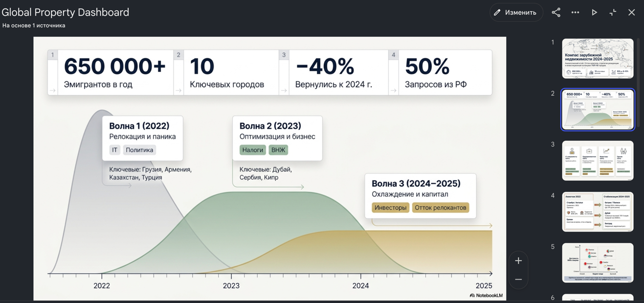The height and width of the screenshot is (303, 644).
Task: Jump to slide 5 thumbnail
Action: 598,263
